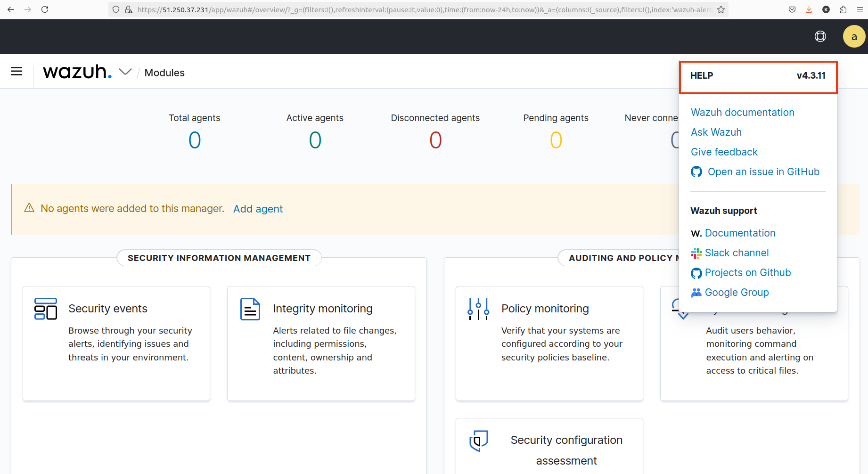Viewport: 868px width, 474px height.
Task: Show site security lock information
Action: pos(129,9)
